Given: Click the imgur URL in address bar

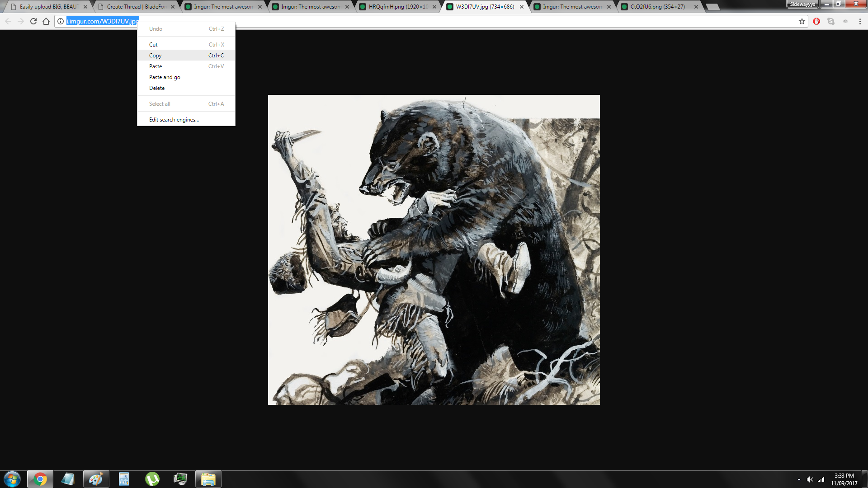Looking at the screenshot, I should point(103,21).
